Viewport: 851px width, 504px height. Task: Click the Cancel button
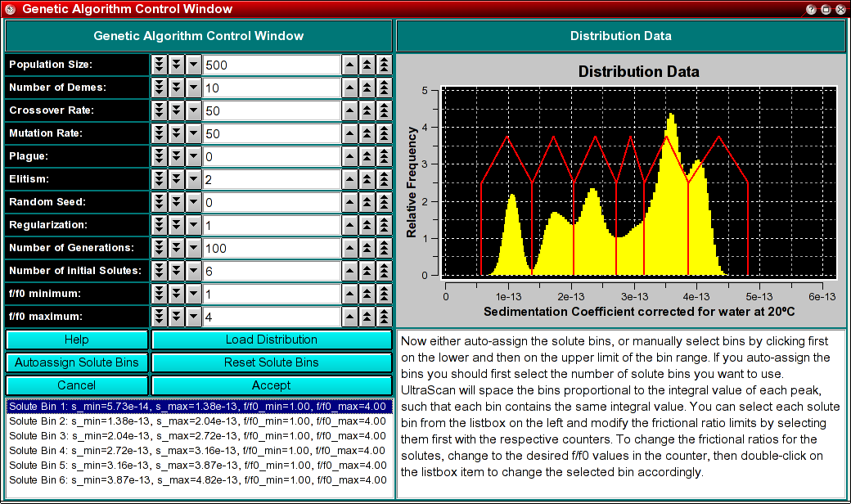(x=77, y=385)
